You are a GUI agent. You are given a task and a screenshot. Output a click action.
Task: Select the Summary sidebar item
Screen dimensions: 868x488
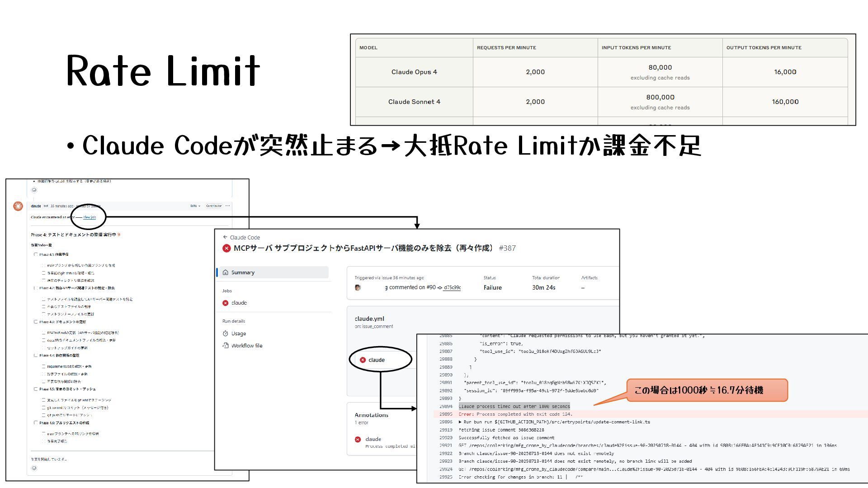tap(273, 272)
